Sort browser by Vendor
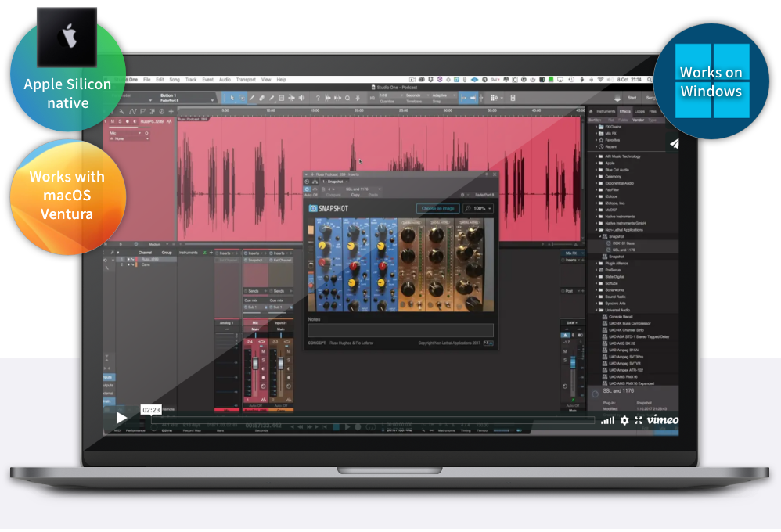Image resolution: width=781 pixels, height=532 pixels. pyautogui.click(x=638, y=120)
